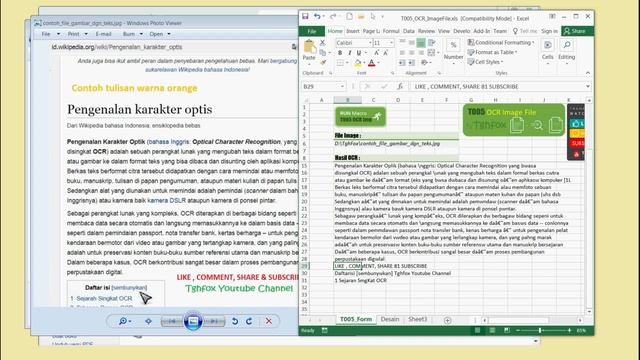Click the red Font Color swatch
Image resolution: width=640 pixels, height=360 pixels.
pyautogui.click(x=371, y=63)
